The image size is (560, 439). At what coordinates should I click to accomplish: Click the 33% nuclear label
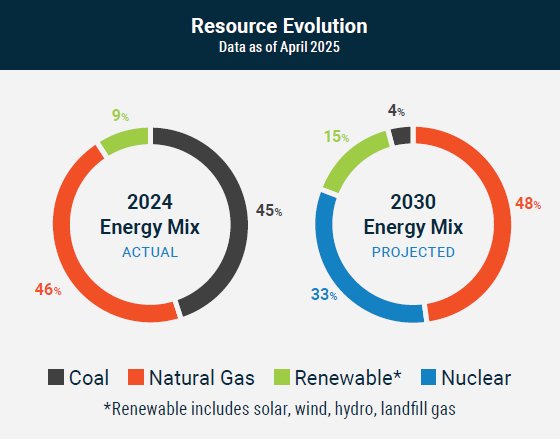point(324,295)
